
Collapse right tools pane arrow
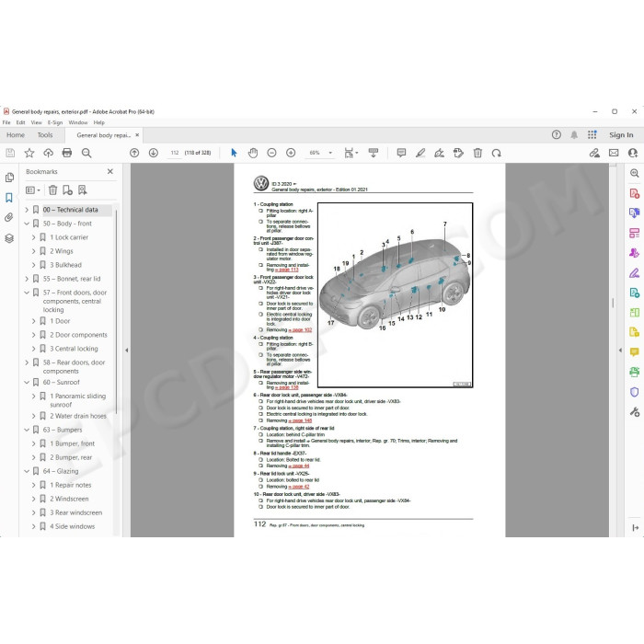(x=620, y=351)
